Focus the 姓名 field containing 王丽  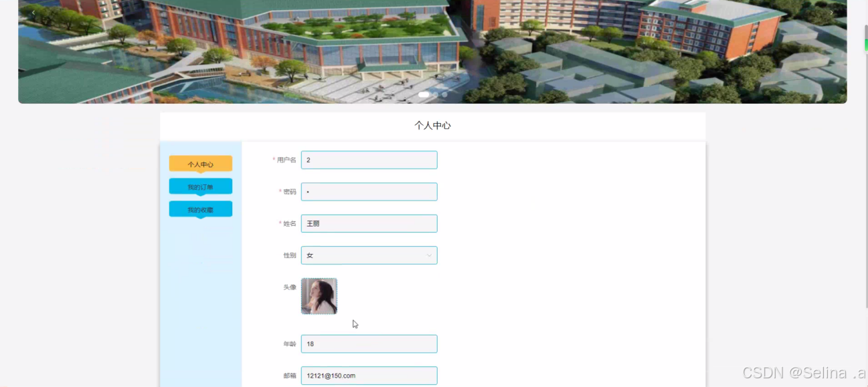pyautogui.click(x=369, y=223)
